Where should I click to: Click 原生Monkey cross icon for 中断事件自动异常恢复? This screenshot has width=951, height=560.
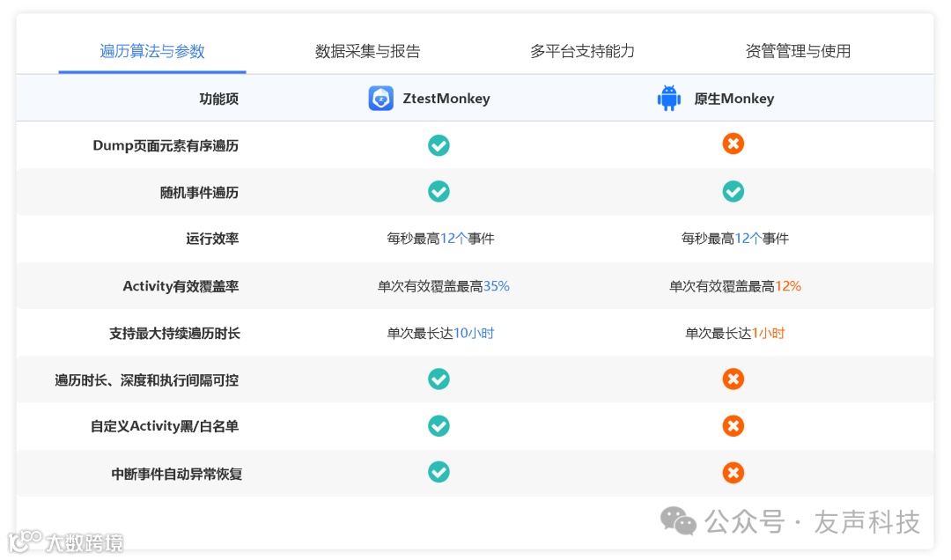click(734, 473)
